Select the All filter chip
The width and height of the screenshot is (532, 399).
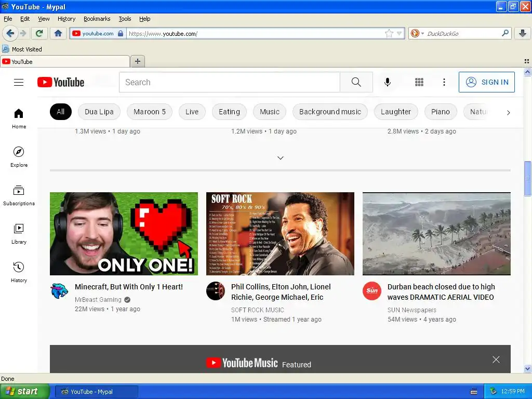point(61,112)
